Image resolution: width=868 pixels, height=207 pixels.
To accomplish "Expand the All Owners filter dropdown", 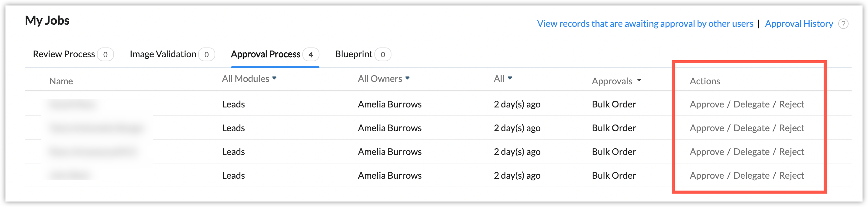I will (384, 79).
